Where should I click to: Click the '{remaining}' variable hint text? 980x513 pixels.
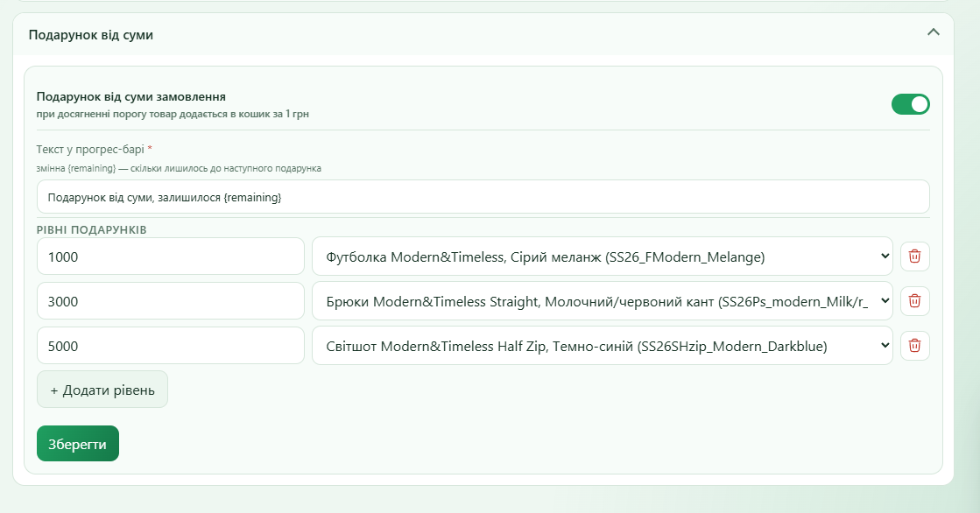pyautogui.click(x=179, y=168)
